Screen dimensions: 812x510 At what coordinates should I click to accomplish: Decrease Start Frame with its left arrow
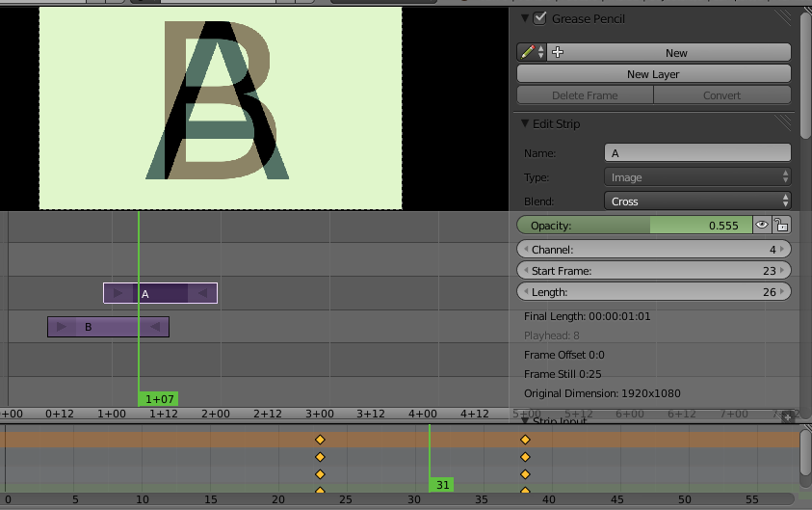pos(526,271)
